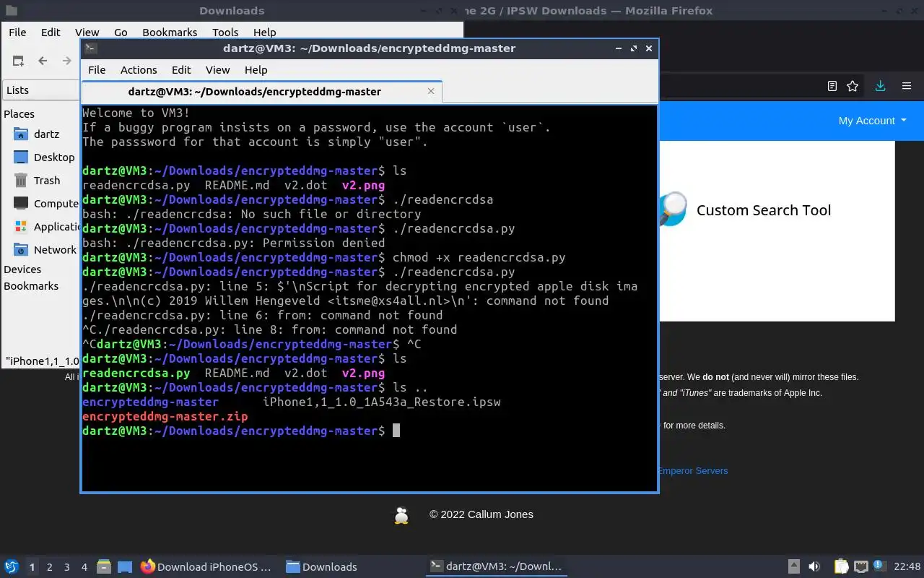The image size is (924, 578).
Task: Open the Lists side pane dropdown
Action: click(40, 90)
